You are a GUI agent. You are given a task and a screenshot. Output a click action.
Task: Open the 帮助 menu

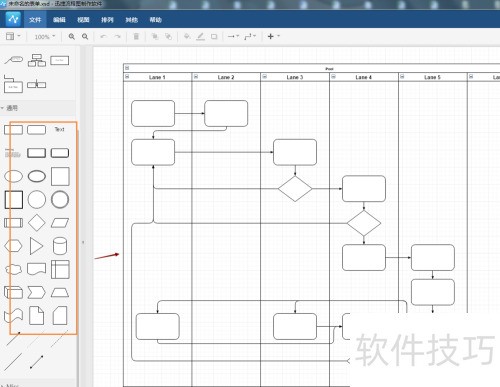click(x=155, y=20)
